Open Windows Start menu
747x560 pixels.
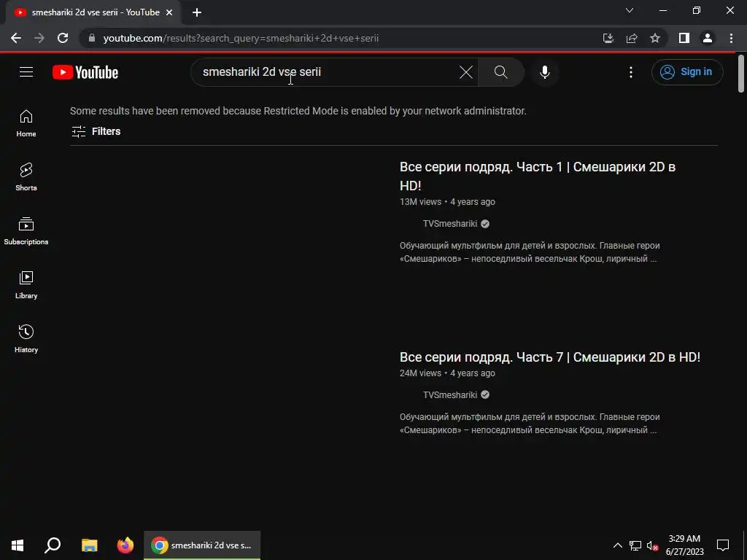18,545
